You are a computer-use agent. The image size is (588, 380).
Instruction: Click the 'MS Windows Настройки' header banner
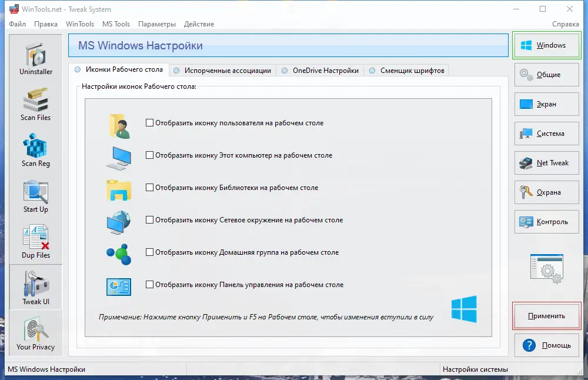(x=288, y=45)
